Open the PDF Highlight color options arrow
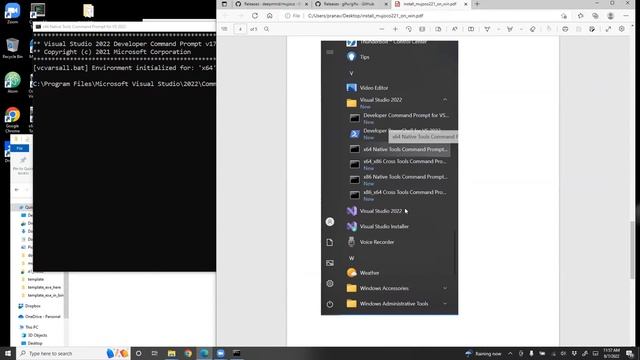 521,29
